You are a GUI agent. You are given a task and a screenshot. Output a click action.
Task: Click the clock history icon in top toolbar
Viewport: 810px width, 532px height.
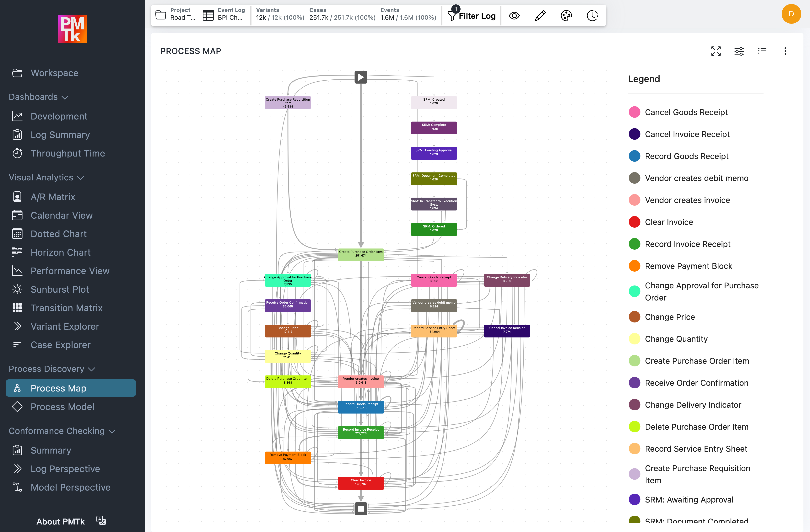tap(592, 15)
